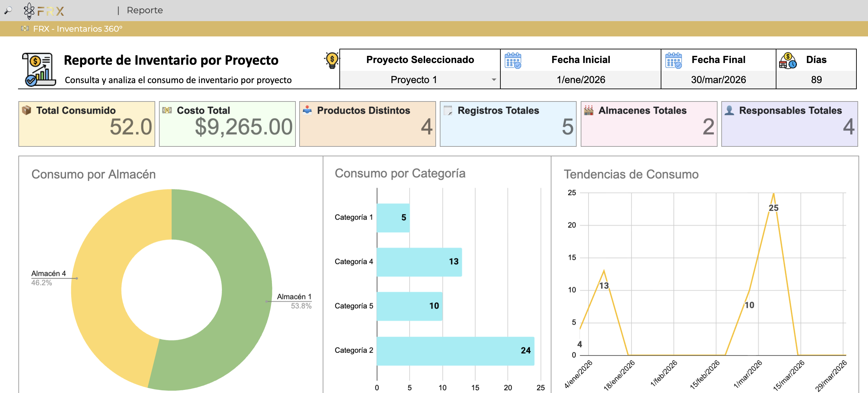Click the FRX - Inventarios 360° banner link
The image size is (868, 393).
tap(78, 29)
